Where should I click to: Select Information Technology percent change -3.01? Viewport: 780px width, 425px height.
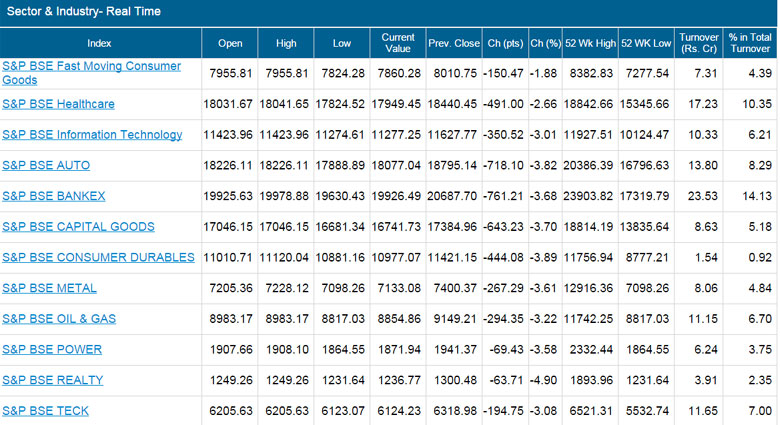pyautogui.click(x=543, y=135)
